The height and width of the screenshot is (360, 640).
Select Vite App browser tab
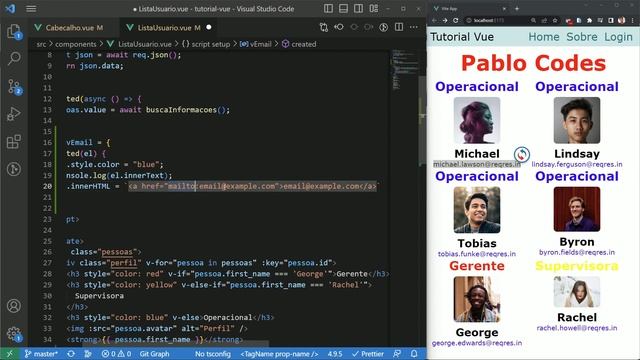coord(469,9)
